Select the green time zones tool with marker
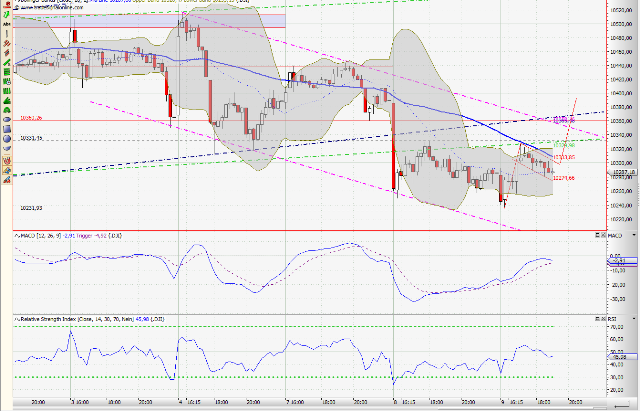Image resolution: width=640 pixels, height=411 pixels. coord(7,81)
